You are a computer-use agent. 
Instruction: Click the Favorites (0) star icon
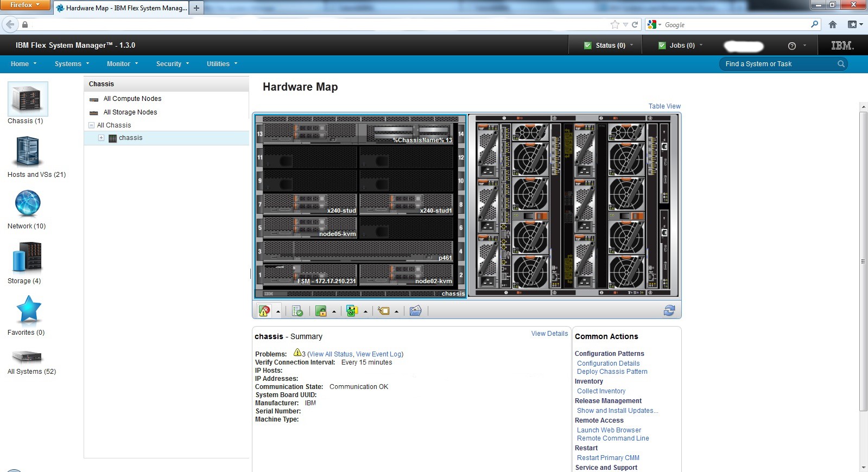pos(29,309)
